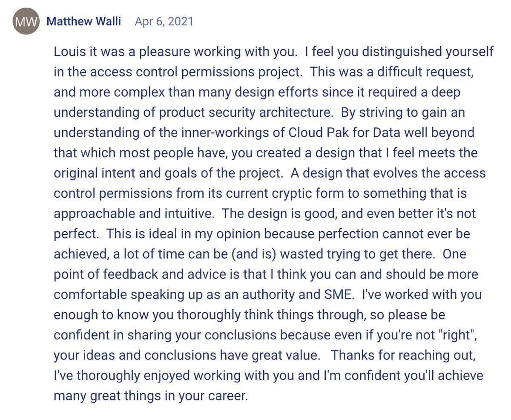This screenshot has height=420, width=511.
Task: Open Matthew Walli's profile name link
Action: point(84,21)
